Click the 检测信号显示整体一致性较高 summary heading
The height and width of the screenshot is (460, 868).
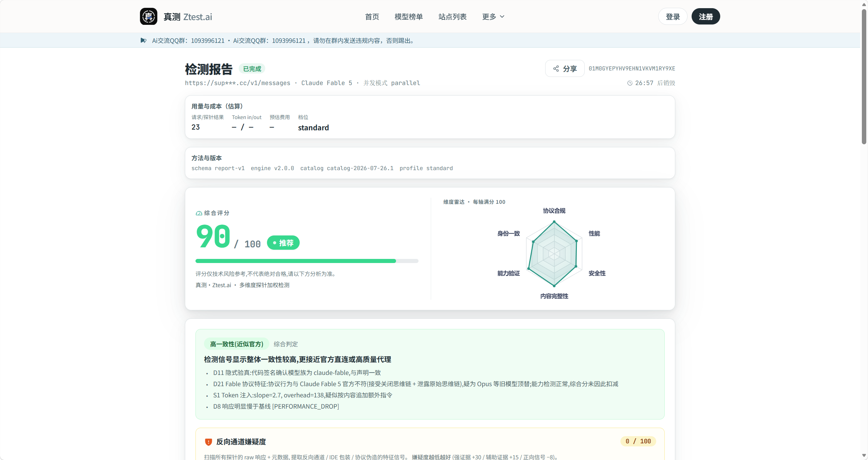(297, 360)
